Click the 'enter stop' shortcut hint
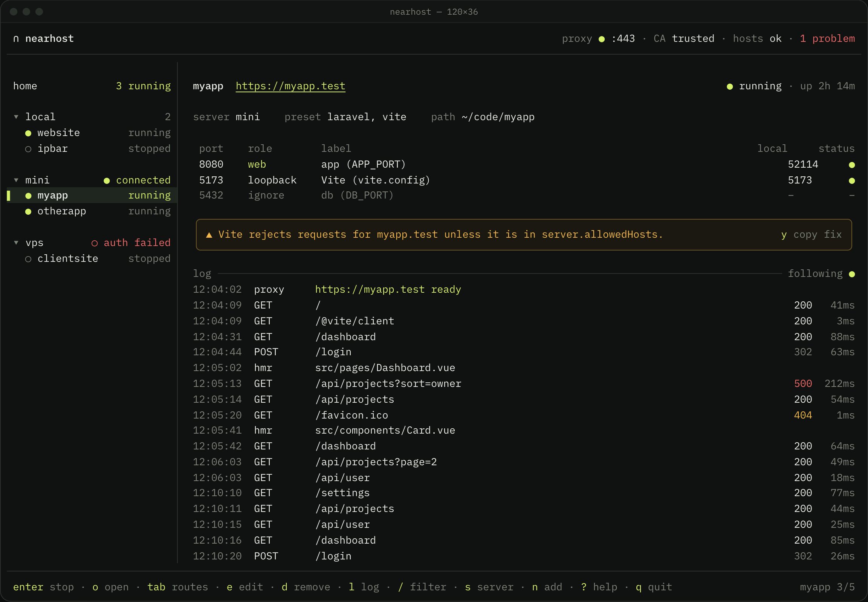The height and width of the screenshot is (602, 868). pos(43,587)
